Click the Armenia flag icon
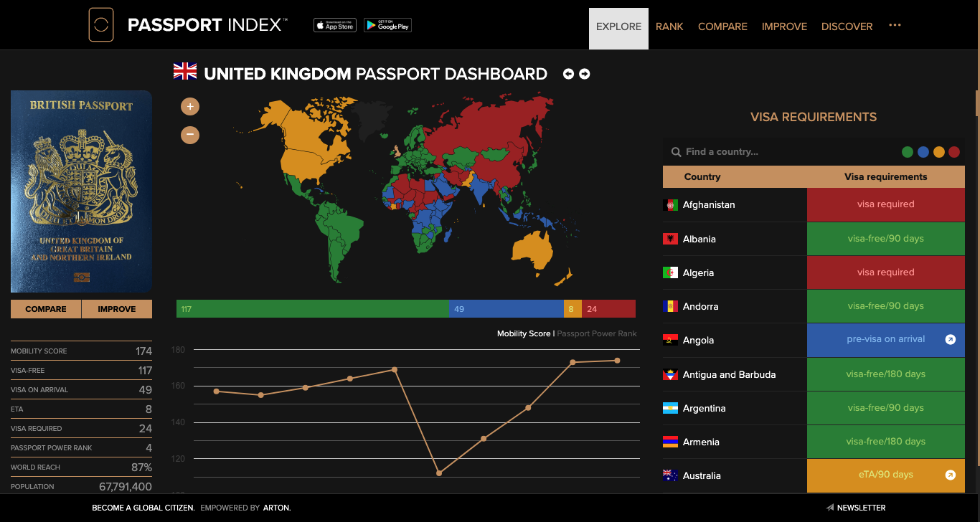 [x=670, y=442]
